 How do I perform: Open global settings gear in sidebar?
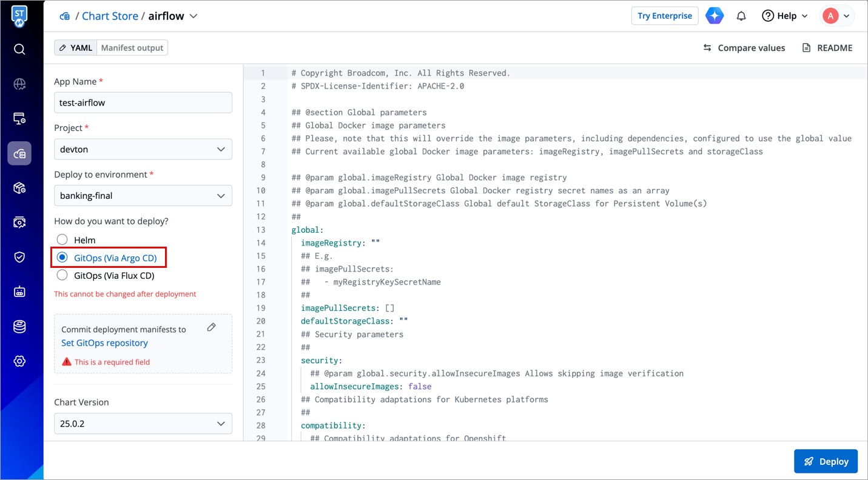[19, 361]
